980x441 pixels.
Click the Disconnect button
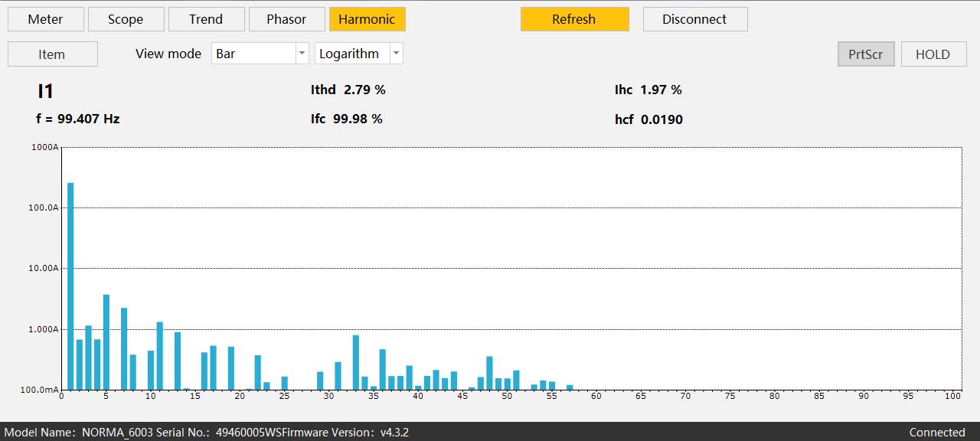point(694,19)
